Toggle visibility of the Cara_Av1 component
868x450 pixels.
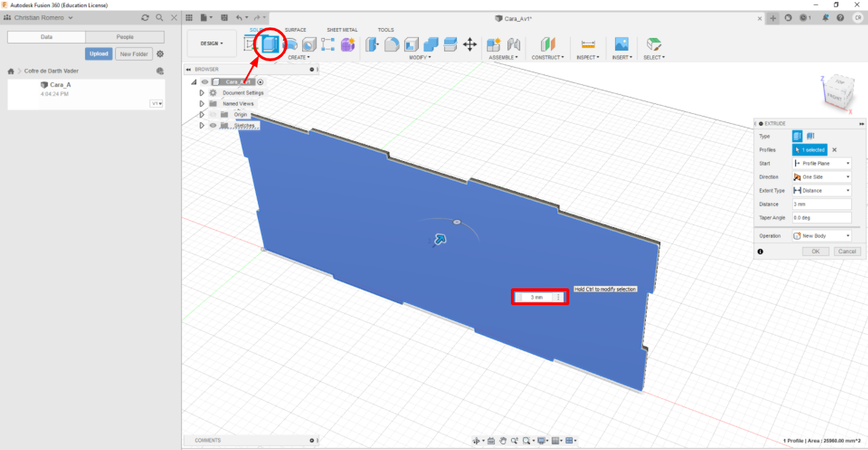205,82
